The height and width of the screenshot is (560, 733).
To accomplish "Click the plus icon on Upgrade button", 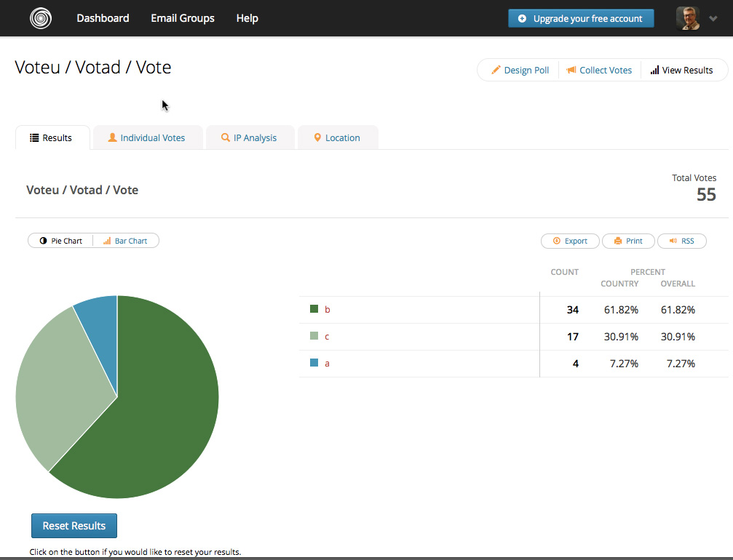I will 522,19.
